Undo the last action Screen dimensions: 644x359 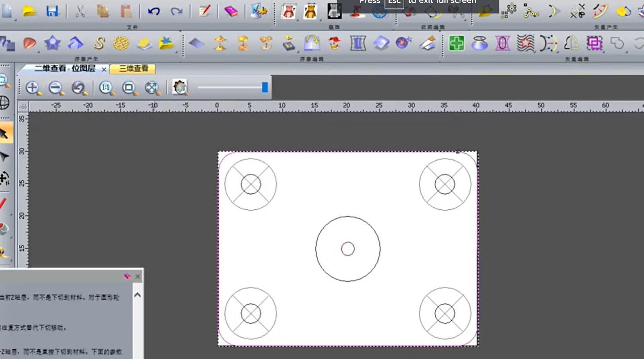click(154, 12)
